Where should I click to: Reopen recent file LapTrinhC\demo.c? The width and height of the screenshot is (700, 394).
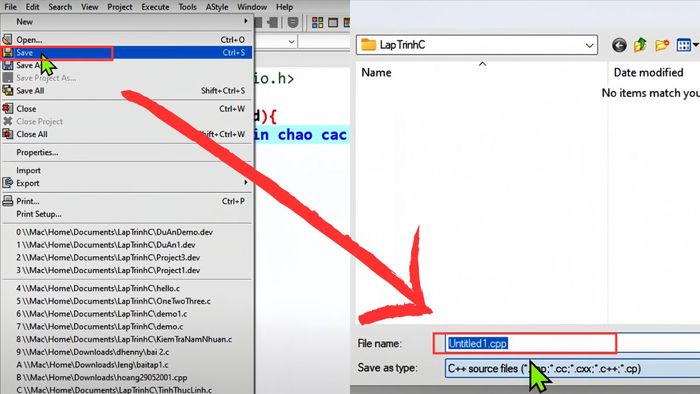pyautogui.click(x=126, y=327)
